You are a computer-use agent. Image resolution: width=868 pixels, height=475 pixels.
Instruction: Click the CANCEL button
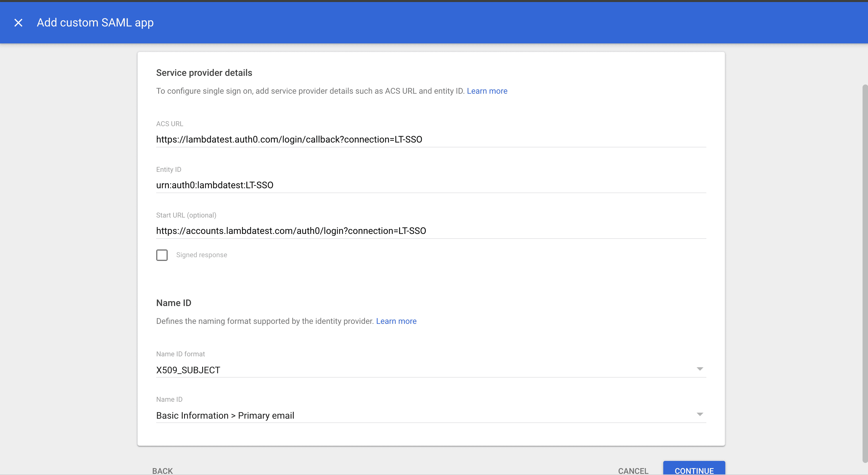(x=633, y=471)
